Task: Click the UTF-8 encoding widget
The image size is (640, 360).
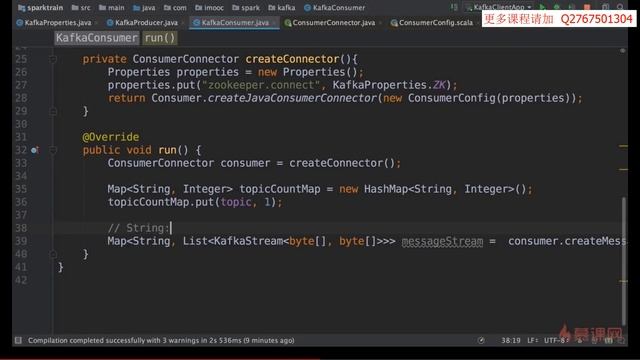Action: (x=556, y=340)
